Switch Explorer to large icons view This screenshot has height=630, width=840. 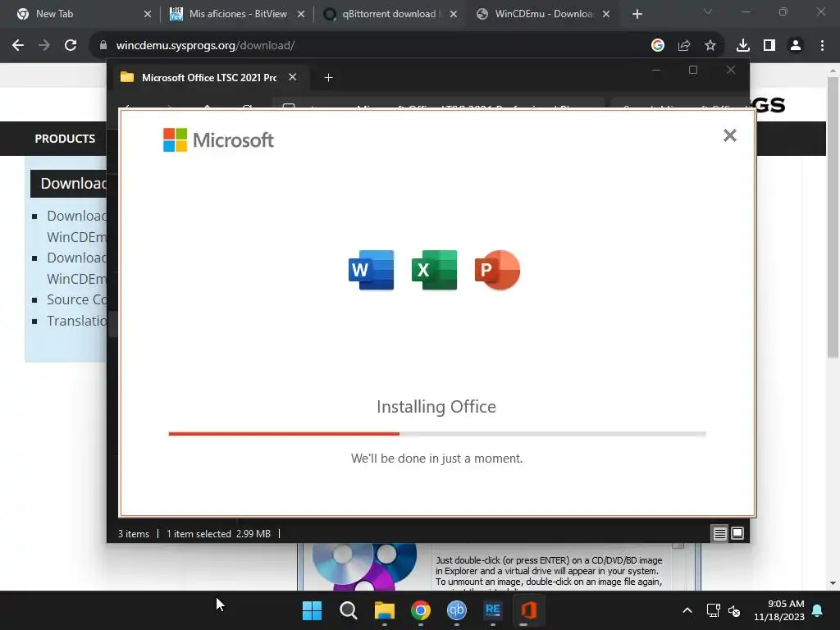[x=737, y=533]
